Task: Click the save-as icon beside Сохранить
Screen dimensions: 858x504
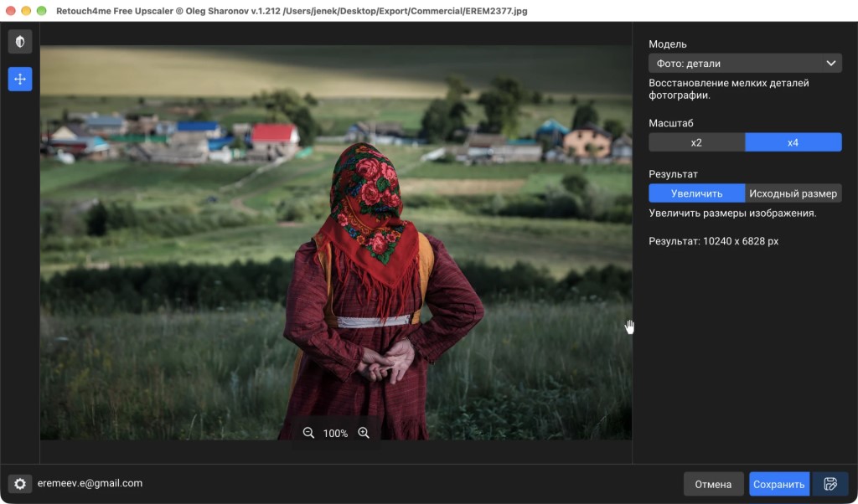Action: pos(830,484)
